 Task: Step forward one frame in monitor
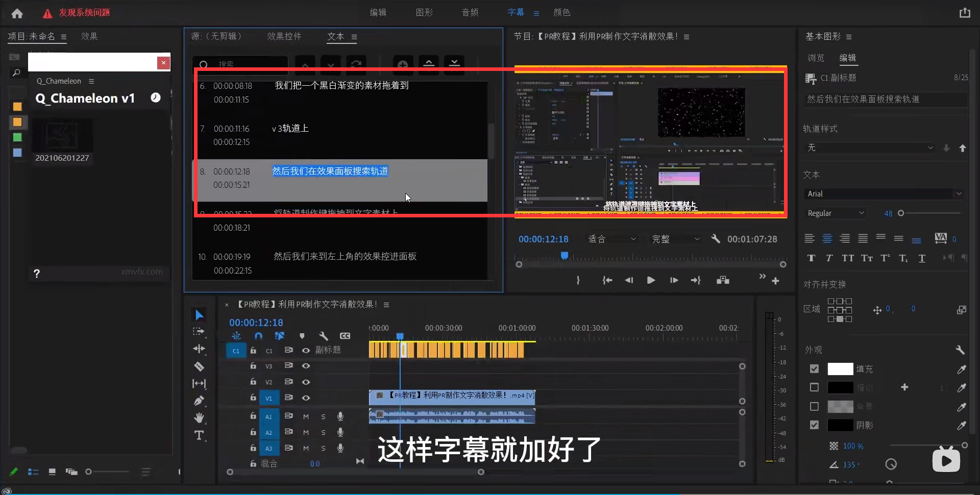674,280
